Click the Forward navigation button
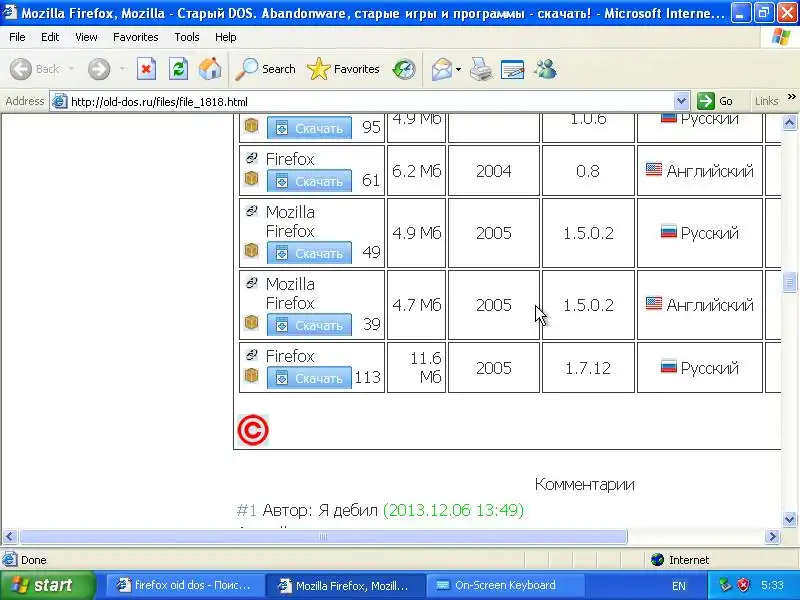Viewport: 800px width, 600px height. [98, 69]
